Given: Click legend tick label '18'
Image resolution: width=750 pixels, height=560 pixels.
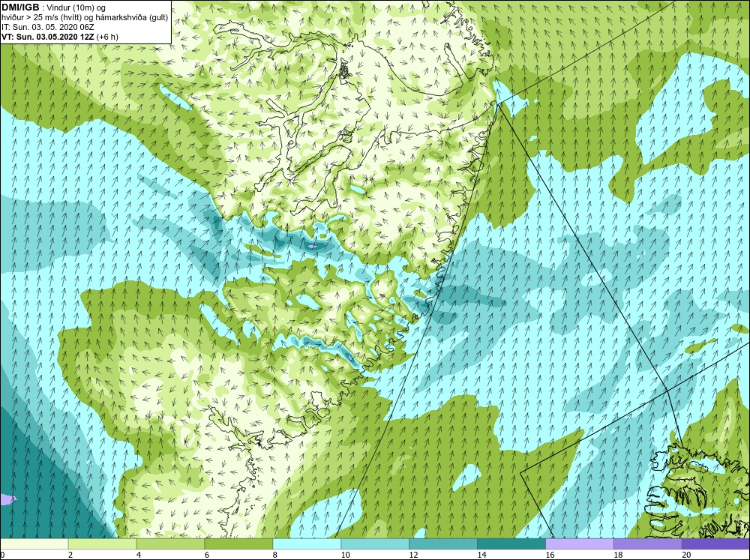Looking at the screenshot, I should tap(618, 555).
